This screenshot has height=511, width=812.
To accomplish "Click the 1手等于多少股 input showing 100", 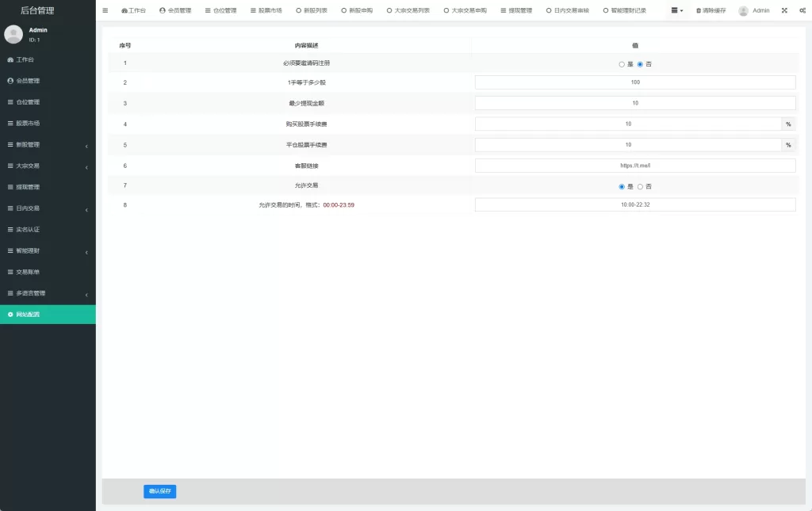I will click(635, 82).
